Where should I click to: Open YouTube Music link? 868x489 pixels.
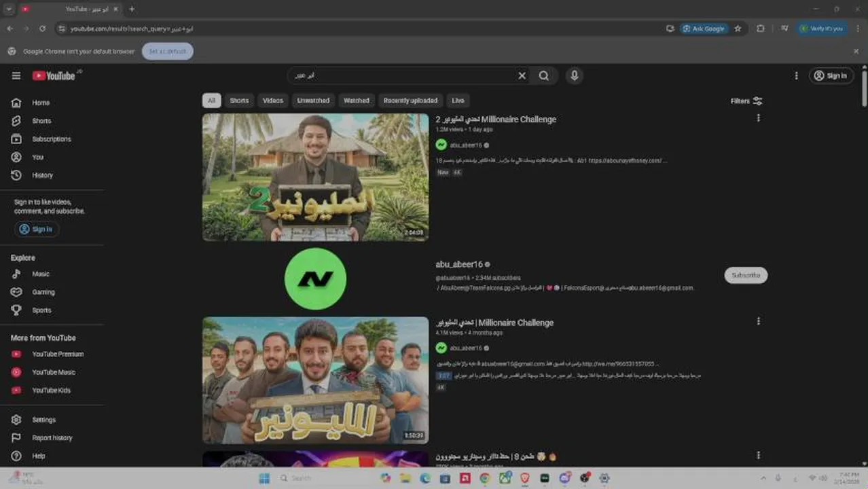click(x=53, y=372)
